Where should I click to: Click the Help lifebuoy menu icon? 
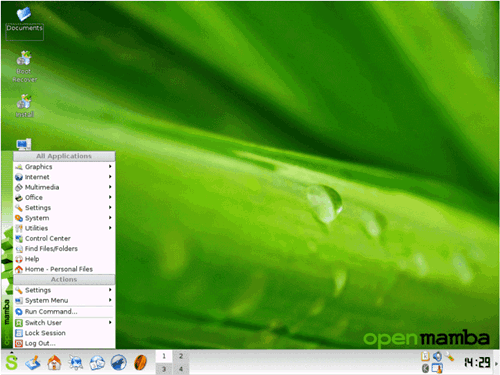pyautogui.click(x=19, y=259)
